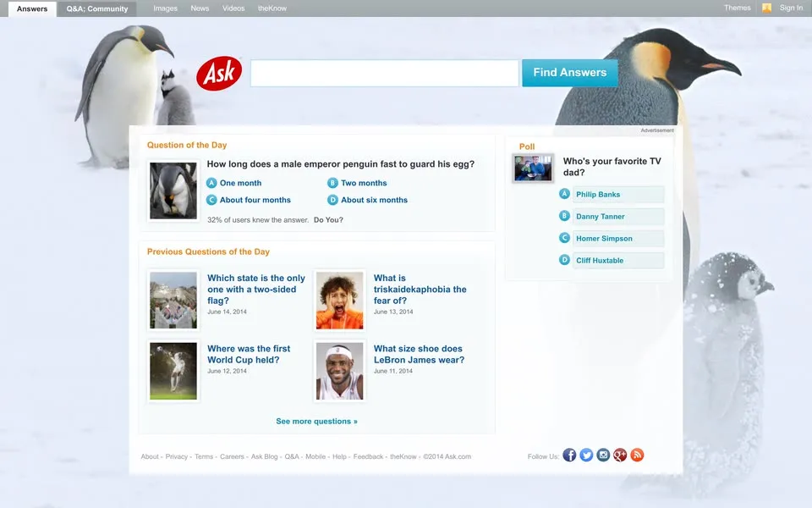Screen dimensions: 812x508
Task: Click the screaming man thumbnail
Action: [340, 300]
